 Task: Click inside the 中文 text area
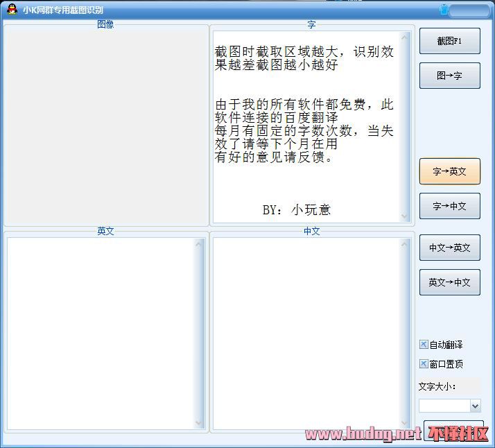click(x=307, y=334)
